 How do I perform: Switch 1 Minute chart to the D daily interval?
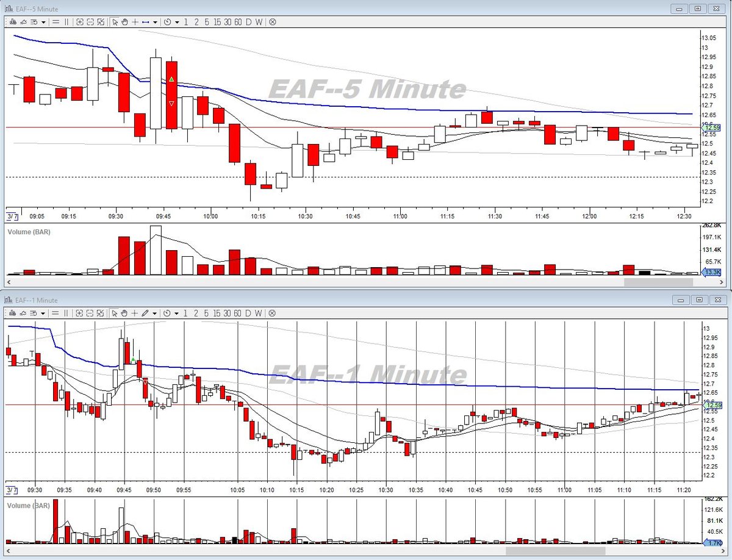pos(248,313)
